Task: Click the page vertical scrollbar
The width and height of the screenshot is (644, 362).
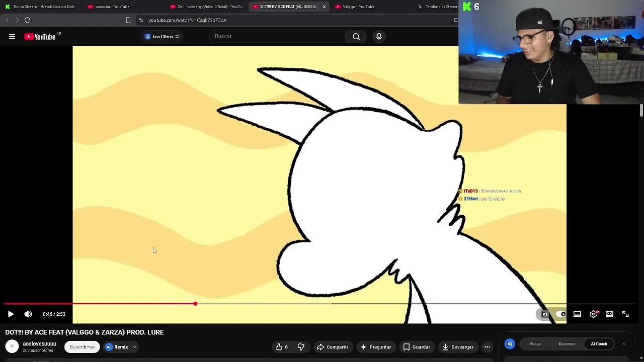Action: pos(641,111)
